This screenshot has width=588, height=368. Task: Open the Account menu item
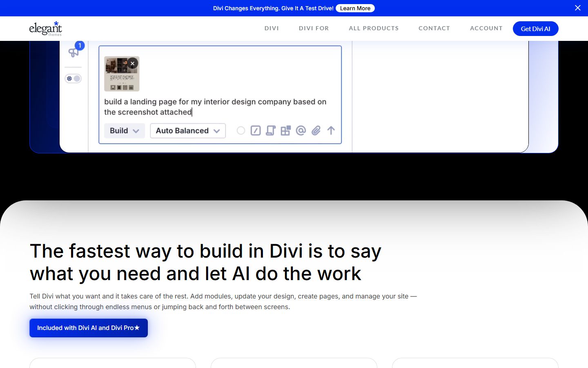pos(486,28)
